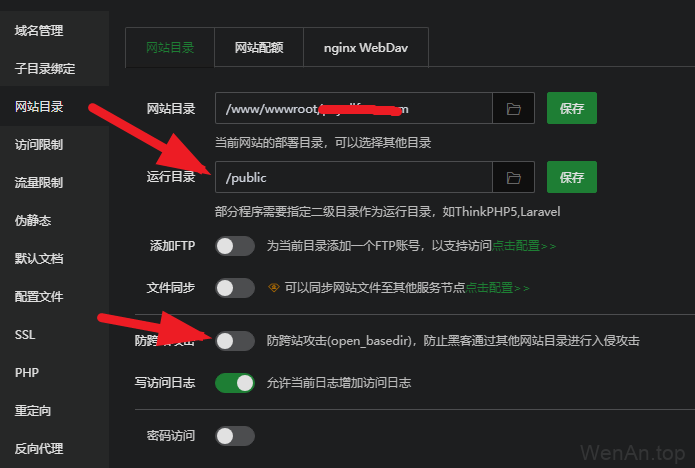Follow the 点击配置 link for FTP
695x468 pixels.
pyautogui.click(x=523, y=246)
